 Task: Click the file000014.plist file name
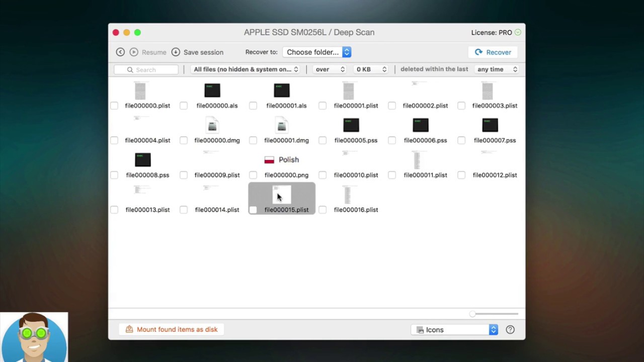[x=217, y=210]
